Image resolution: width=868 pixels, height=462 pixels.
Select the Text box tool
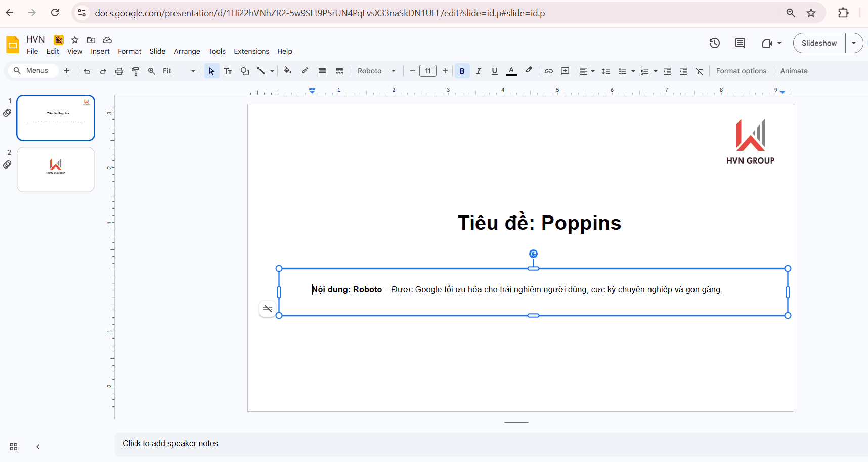coord(228,71)
